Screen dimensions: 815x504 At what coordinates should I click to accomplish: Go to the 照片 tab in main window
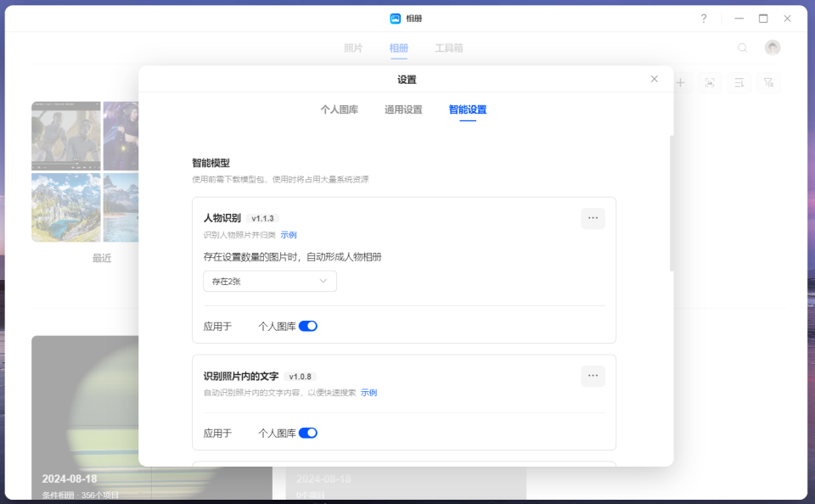point(353,48)
